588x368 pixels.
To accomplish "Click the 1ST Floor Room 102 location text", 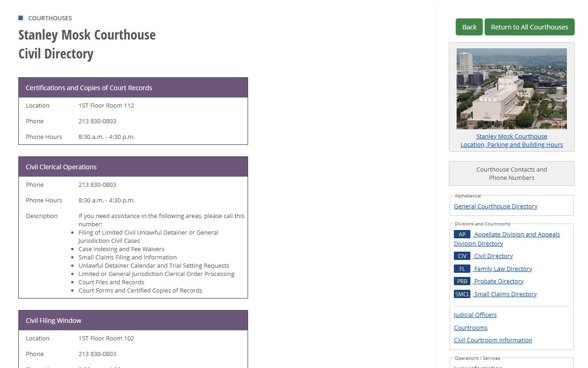I will pyautogui.click(x=106, y=338).
